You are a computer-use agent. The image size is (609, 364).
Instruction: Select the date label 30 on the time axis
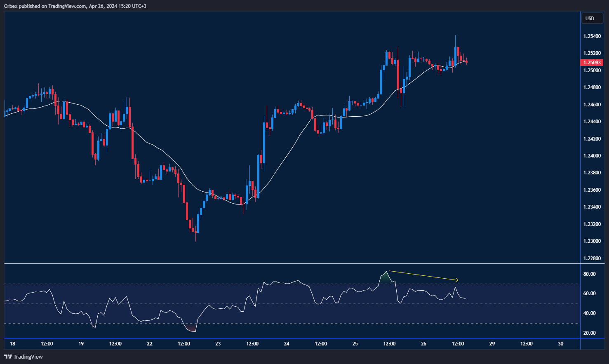point(560,343)
